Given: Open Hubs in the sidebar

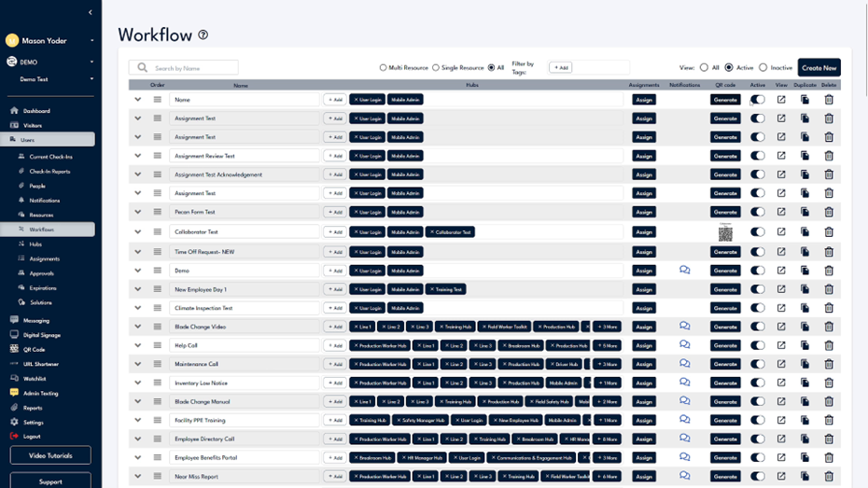Looking at the screenshot, I should point(35,244).
